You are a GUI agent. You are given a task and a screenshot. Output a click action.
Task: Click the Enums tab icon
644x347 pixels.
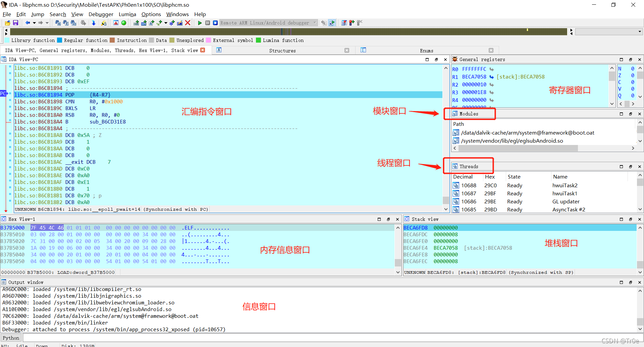[x=363, y=50]
